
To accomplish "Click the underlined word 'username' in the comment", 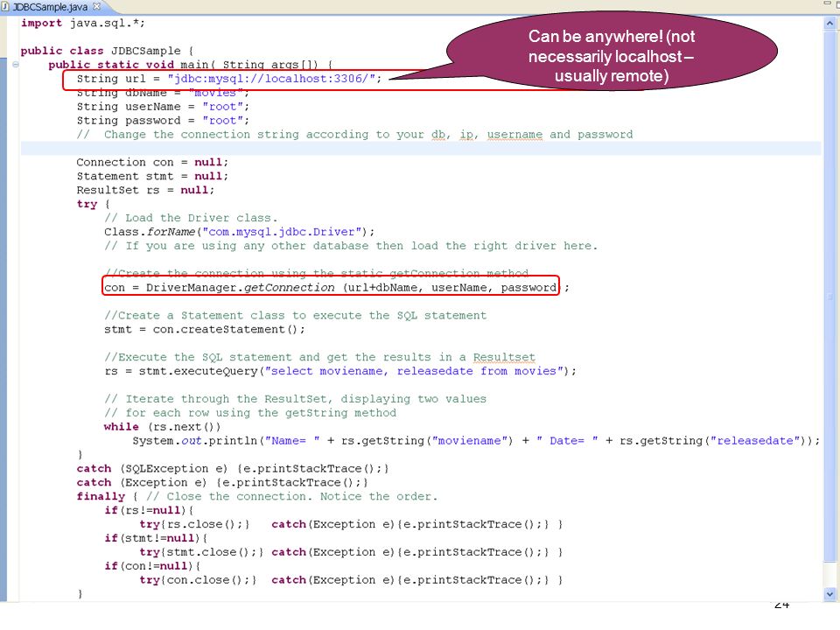I will click(514, 135).
